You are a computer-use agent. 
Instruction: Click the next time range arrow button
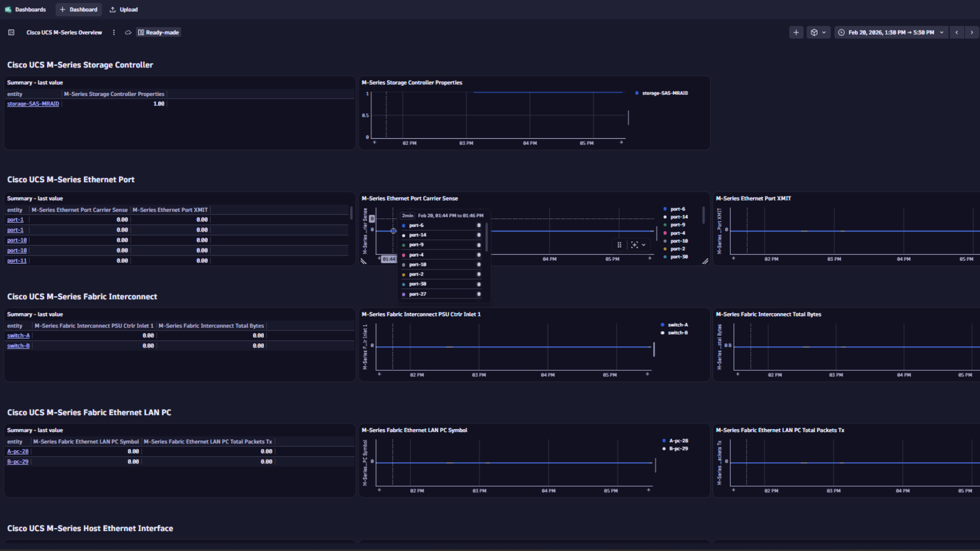[x=972, y=32]
